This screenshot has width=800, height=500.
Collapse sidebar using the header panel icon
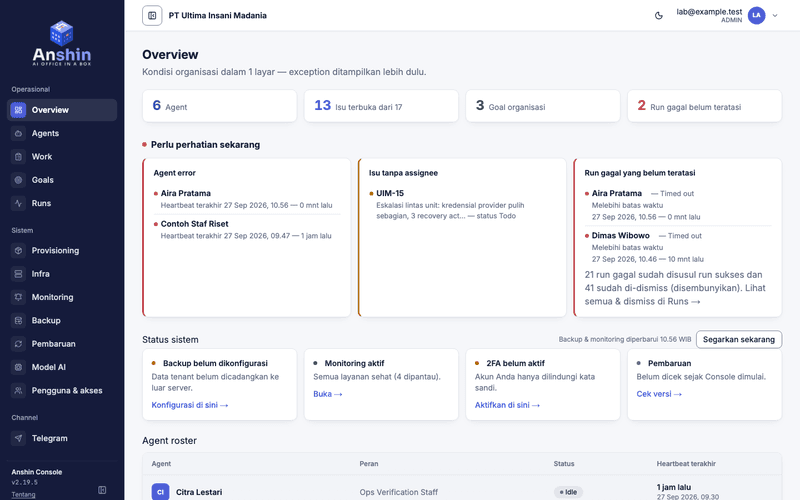152,16
